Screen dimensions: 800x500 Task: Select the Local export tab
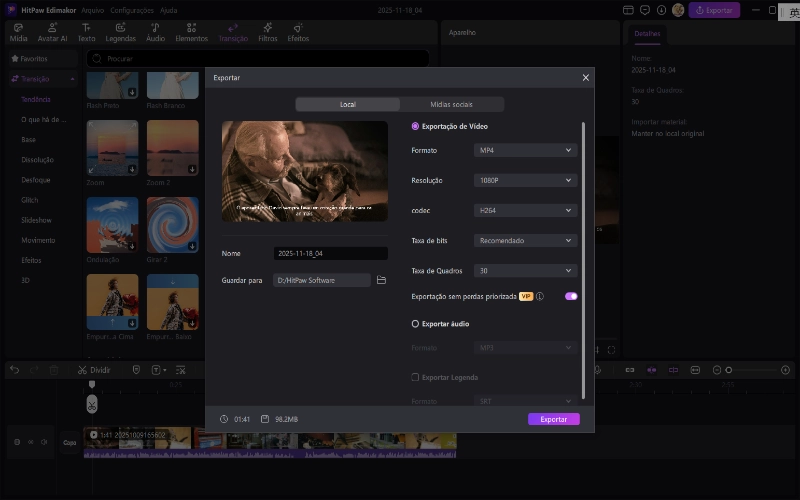click(347, 104)
